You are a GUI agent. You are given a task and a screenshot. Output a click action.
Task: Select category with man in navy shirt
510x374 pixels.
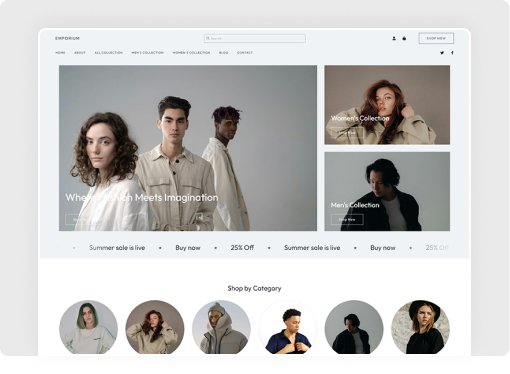(287, 327)
